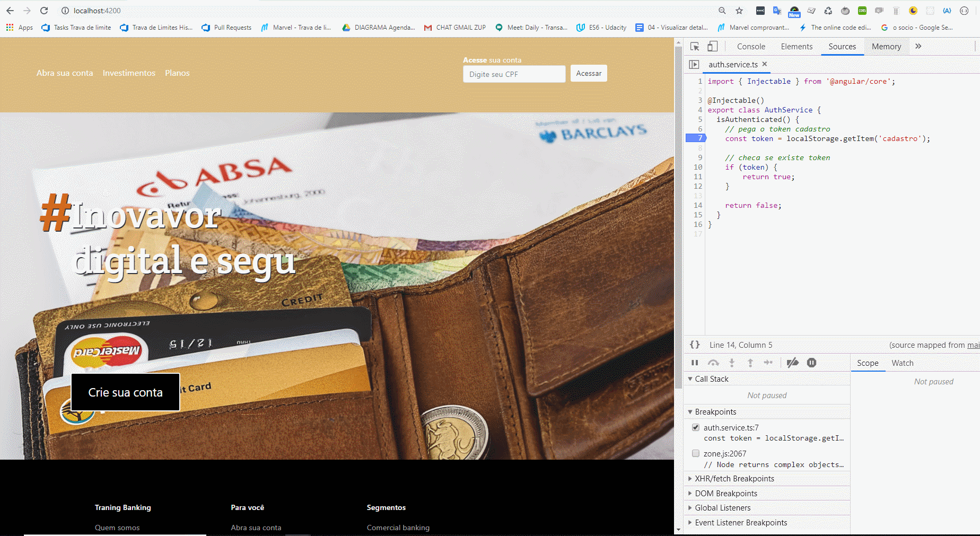Open the CHAT GMAIL ZUP bookmark
This screenshot has width=980, height=536.
[x=455, y=28]
